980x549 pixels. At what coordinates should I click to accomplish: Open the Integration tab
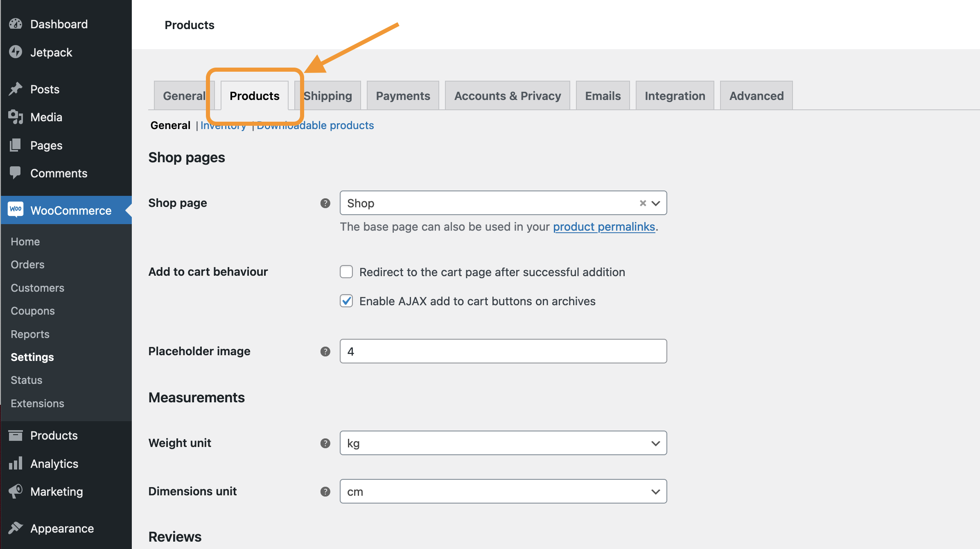(675, 95)
